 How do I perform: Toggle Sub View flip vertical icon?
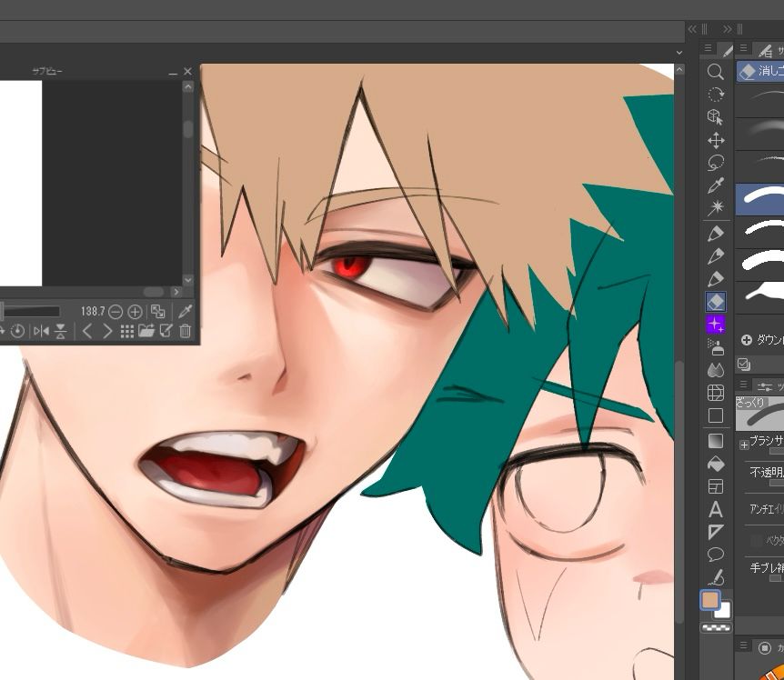point(61,331)
